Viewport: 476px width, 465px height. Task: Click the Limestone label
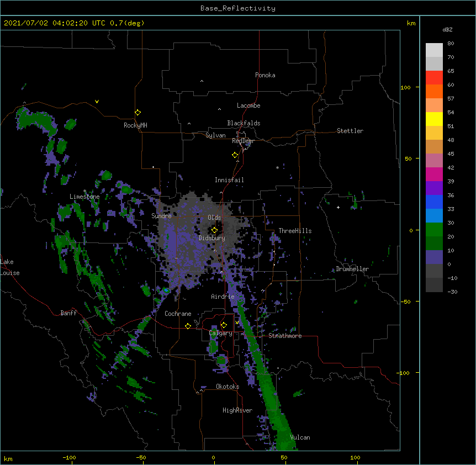[x=84, y=197]
